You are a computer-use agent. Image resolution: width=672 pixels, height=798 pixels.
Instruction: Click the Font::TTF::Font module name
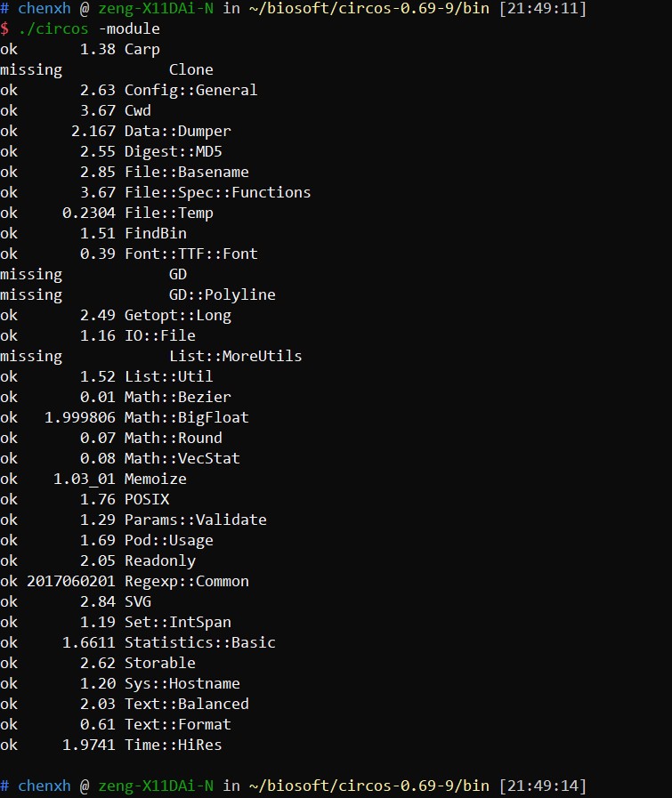[190, 254]
